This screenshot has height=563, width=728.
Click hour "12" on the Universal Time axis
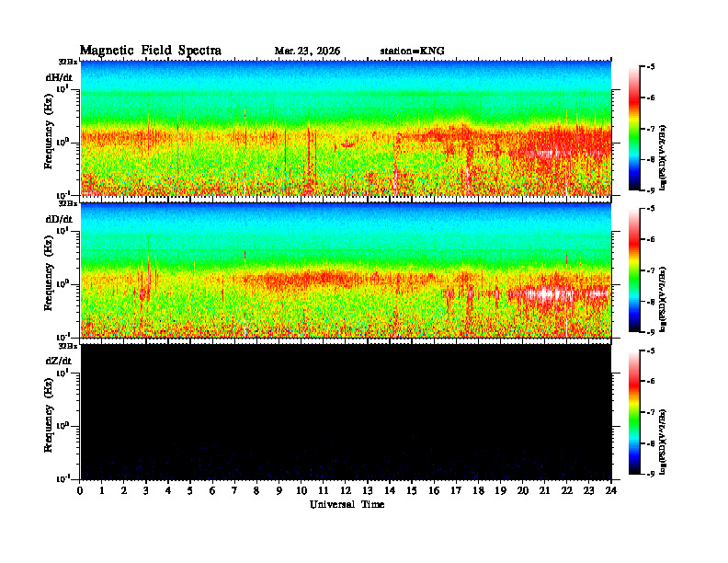[346, 491]
